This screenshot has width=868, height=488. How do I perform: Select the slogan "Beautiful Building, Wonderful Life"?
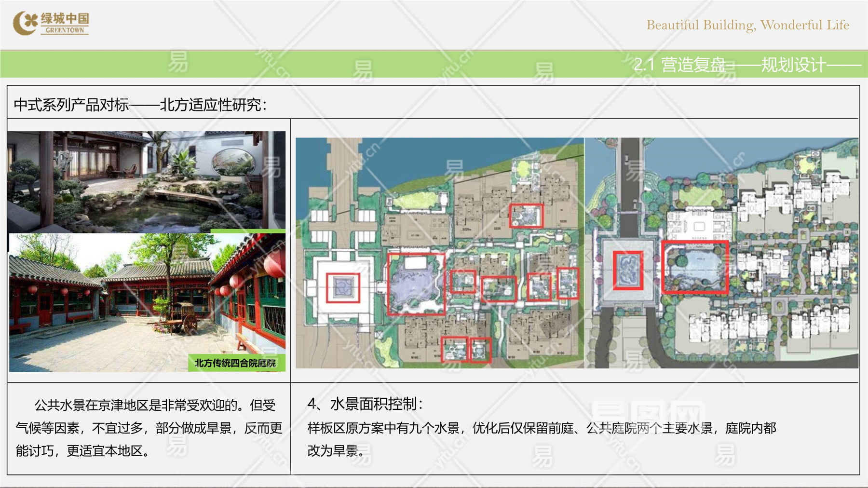point(748,25)
